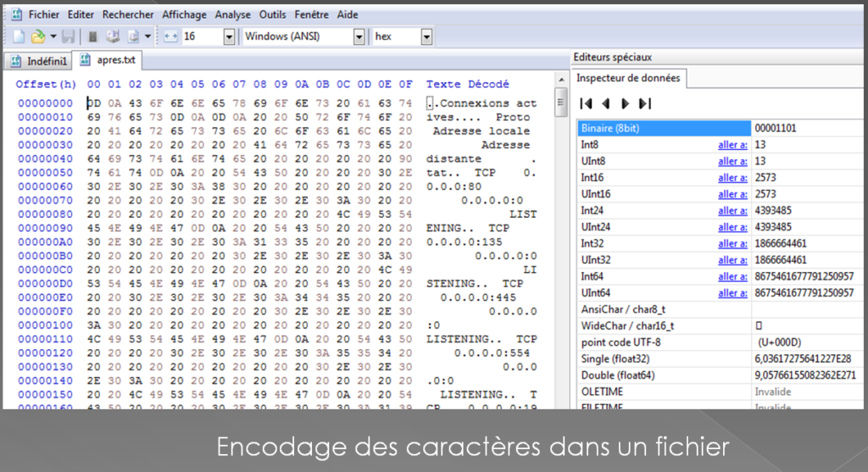Click the Open RAM toolbar icon

tap(93, 36)
